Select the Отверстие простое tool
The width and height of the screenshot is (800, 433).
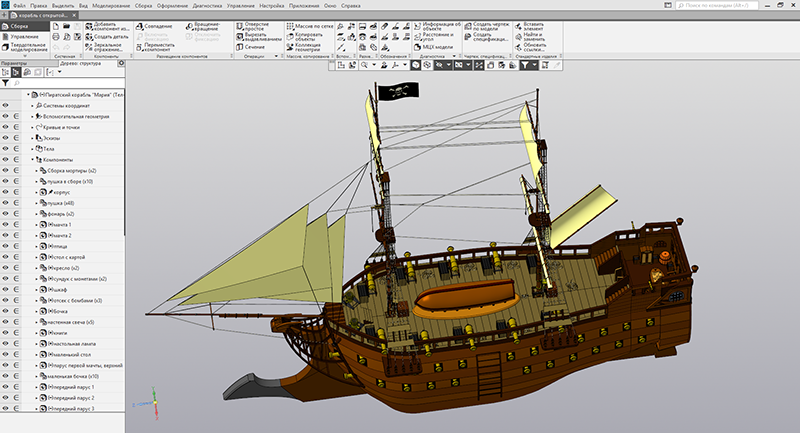coord(241,26)
